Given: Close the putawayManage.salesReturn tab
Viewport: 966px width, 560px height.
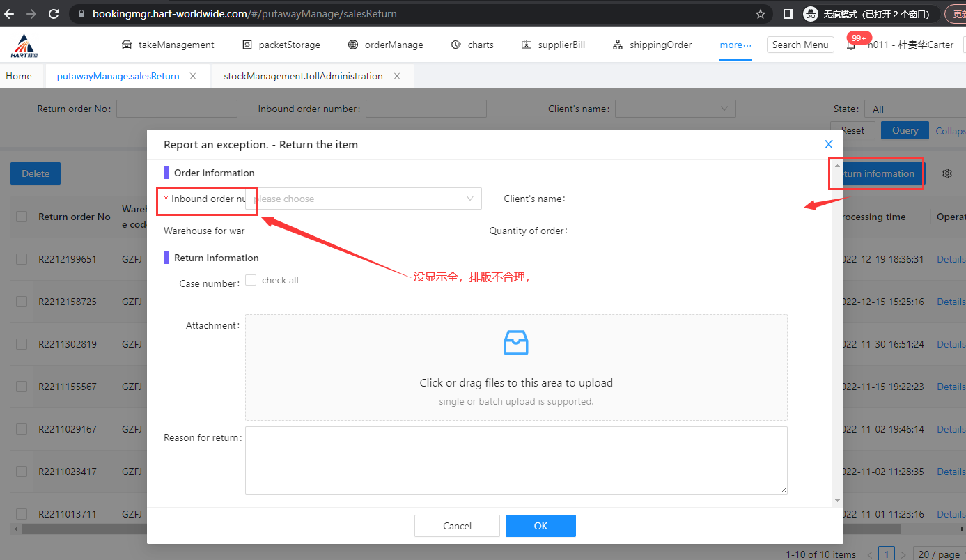Looking at the screenshot, I should (x=193, y=76).
